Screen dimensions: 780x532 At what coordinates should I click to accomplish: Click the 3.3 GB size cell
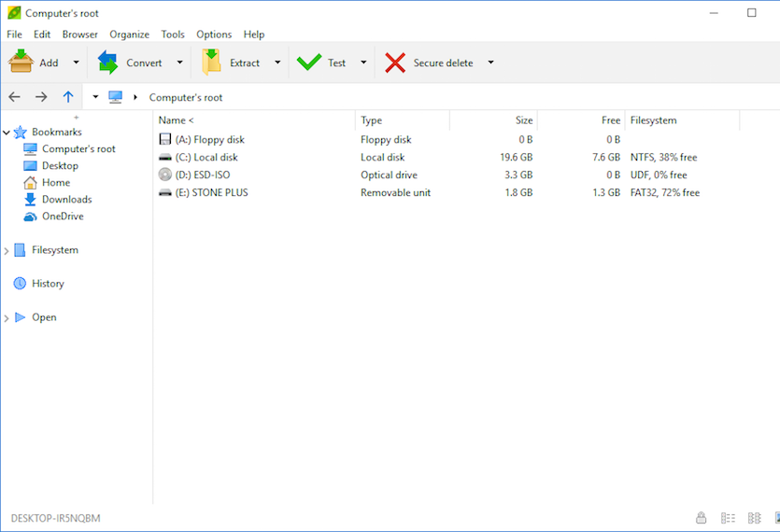[x=518, y=175]
